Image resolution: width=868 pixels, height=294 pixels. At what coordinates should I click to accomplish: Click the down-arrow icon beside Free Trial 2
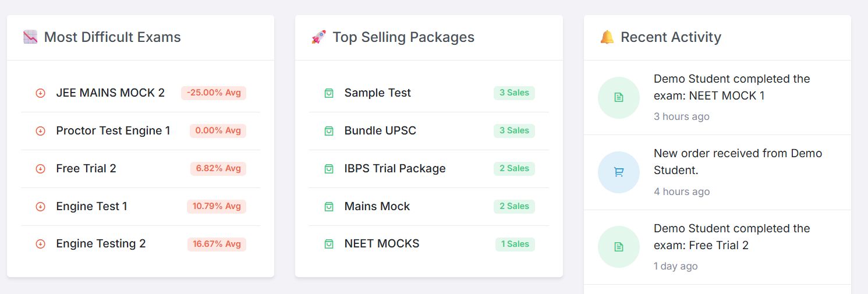tap(40, 169)
